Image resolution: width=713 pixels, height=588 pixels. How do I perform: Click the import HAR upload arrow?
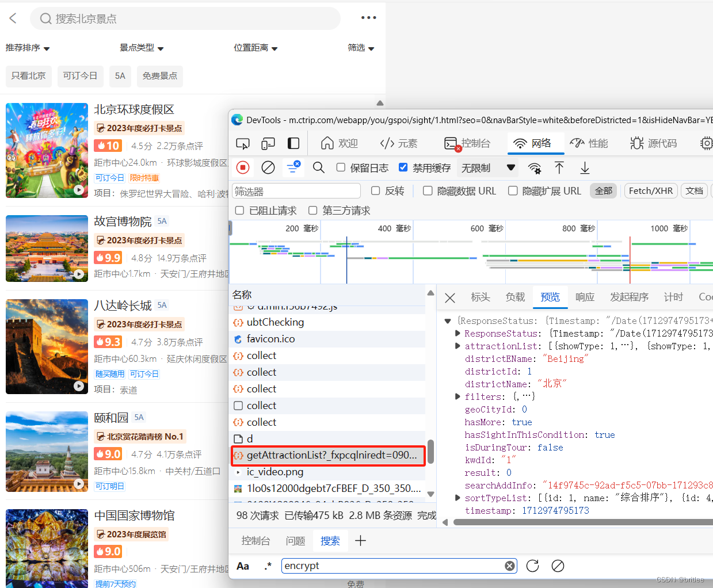(x=559, y=167)
